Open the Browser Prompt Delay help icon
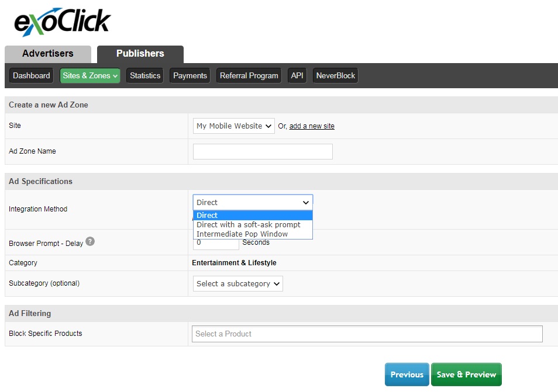The height and width of the screenshot is (392, 558). (x=91, y=241)
